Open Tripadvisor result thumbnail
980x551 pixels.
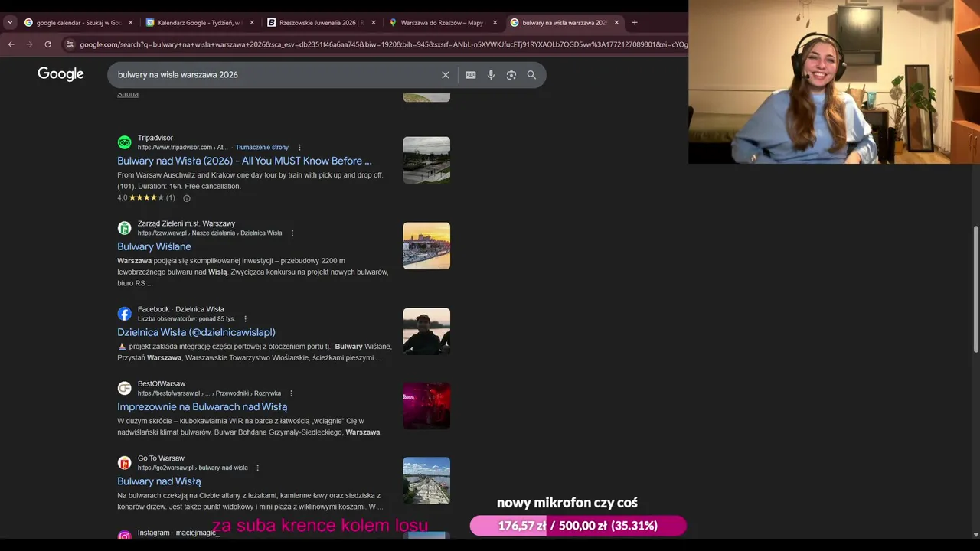(426, 160)
